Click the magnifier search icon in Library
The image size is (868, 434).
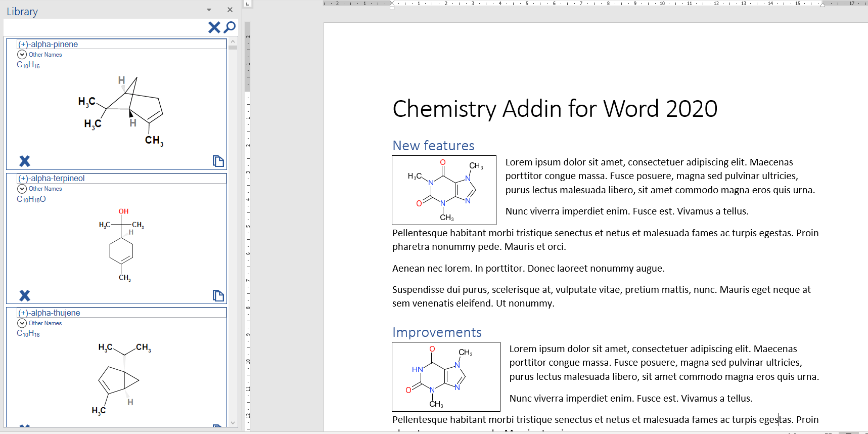click(x=230, y=27)
